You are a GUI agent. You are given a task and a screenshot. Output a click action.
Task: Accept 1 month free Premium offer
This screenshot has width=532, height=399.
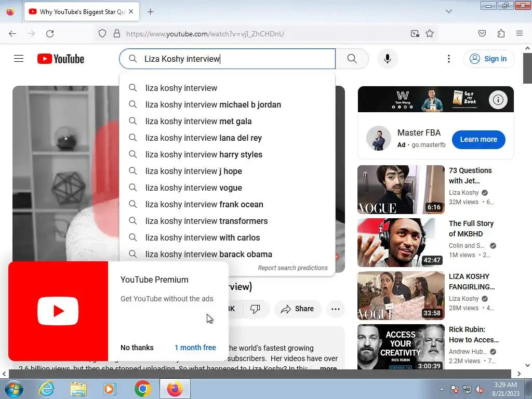pos(195,348)
